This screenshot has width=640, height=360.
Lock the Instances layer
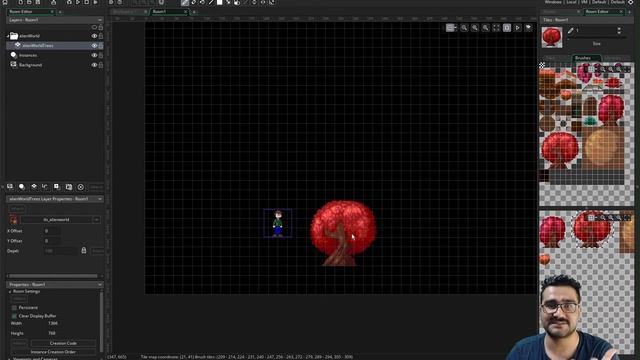[101, 55]
